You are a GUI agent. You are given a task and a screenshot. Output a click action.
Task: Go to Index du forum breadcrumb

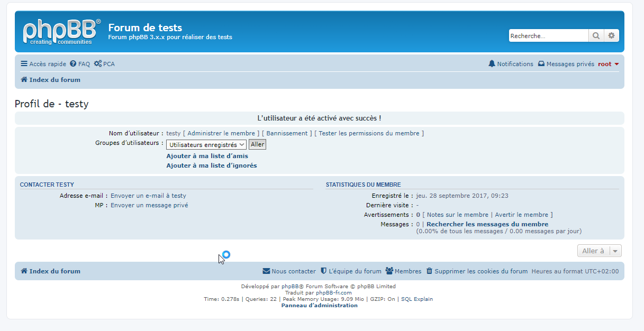pyautogui.click(x=51, y=80)
